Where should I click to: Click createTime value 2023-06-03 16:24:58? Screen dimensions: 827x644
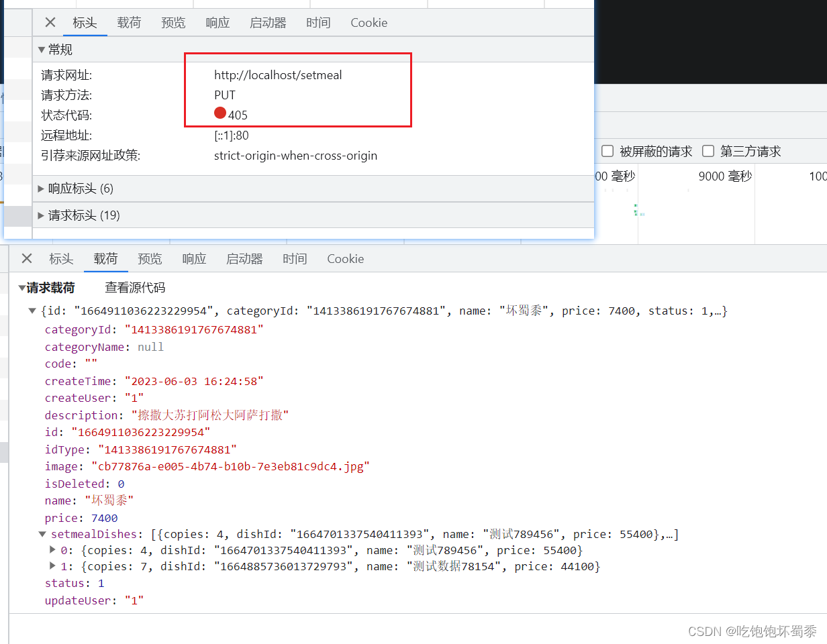194,381
